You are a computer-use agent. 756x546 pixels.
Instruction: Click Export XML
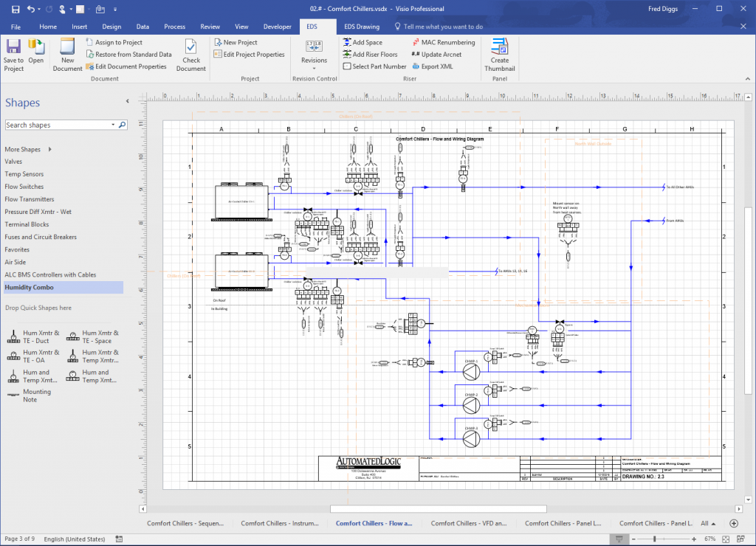tap(433, 66)
